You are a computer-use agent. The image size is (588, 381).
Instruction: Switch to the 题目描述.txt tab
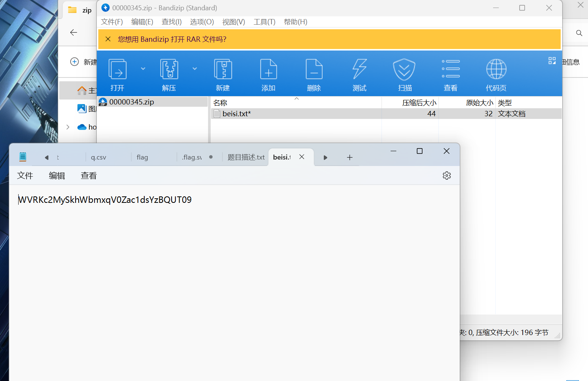coord(246,157)
